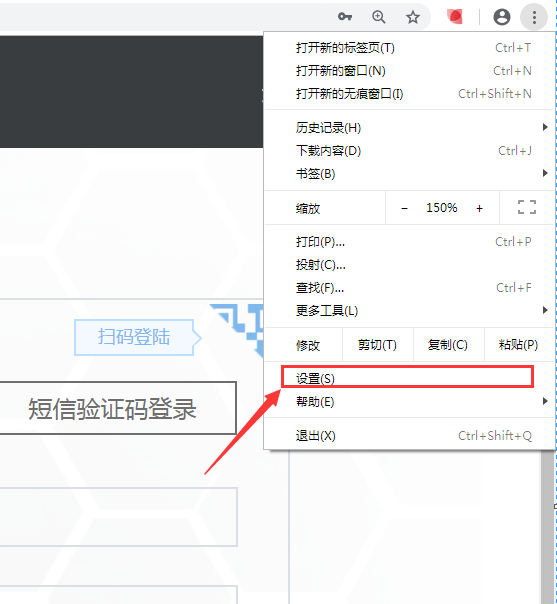Open the red extension icon
Screen dimensions: 557x604
[x=455, y=17]
